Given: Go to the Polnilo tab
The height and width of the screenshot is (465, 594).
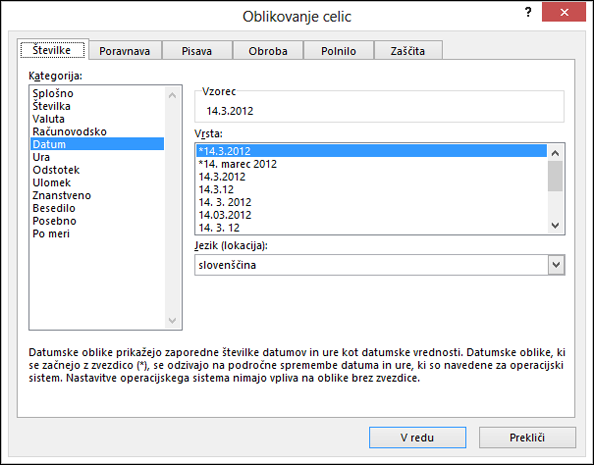Looking at the screenshot, I should [x=338, y=51].
